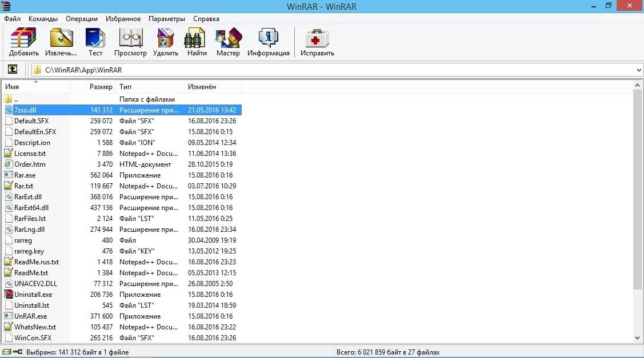The width and height of the screenshot is (644, 358).
Task: Click the key password icon in status bar
Action: pyautogui.click(x=18, y=352)
